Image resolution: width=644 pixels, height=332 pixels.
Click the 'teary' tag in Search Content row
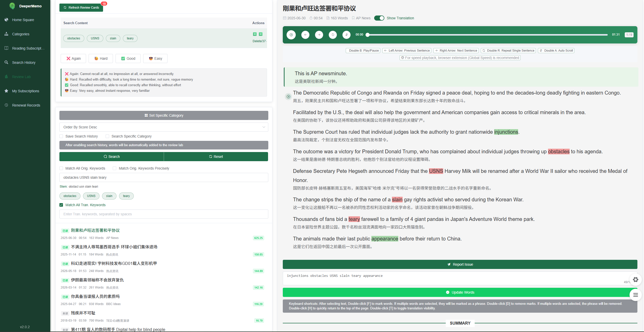130,38
